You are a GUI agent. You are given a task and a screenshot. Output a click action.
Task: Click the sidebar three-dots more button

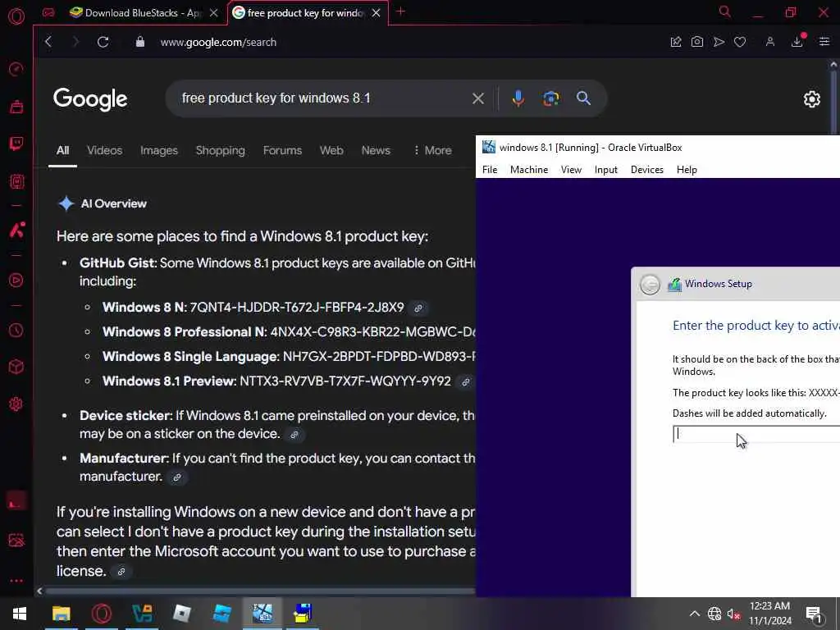pyautogui.click(x=16, y=580)
